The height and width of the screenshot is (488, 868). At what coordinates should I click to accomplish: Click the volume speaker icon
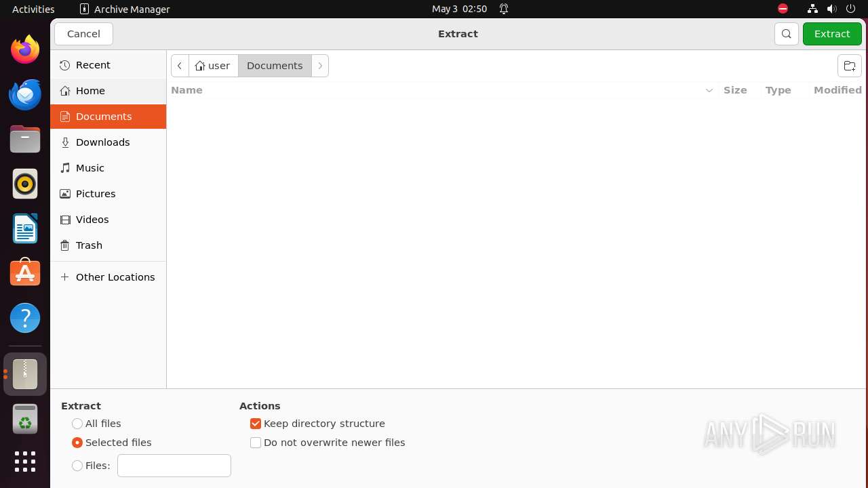point(831,9)
